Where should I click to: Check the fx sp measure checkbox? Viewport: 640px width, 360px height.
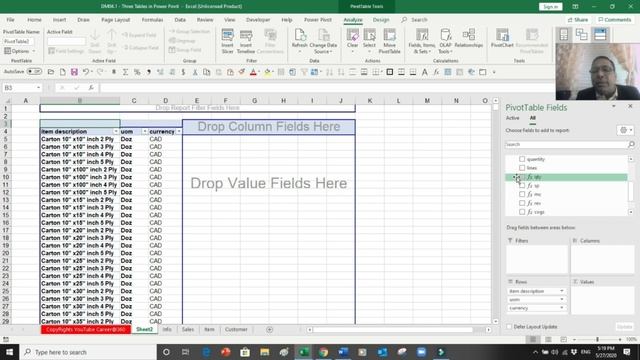click(522, 186)
